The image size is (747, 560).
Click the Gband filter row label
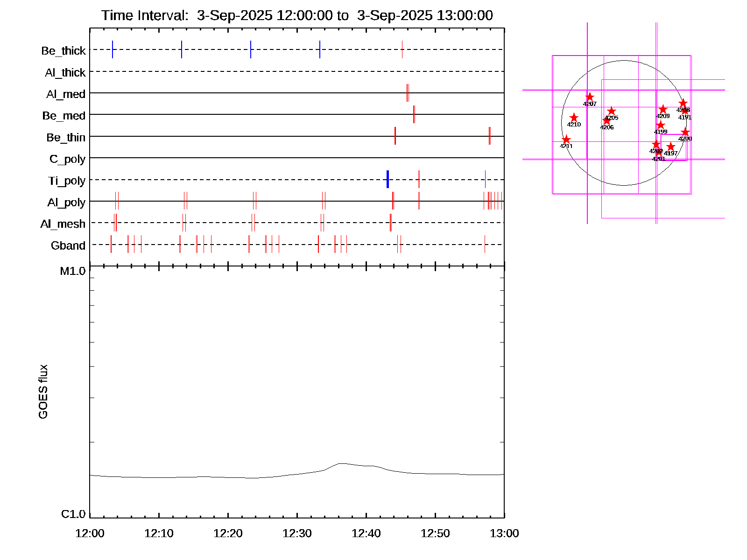pos(68,245)
